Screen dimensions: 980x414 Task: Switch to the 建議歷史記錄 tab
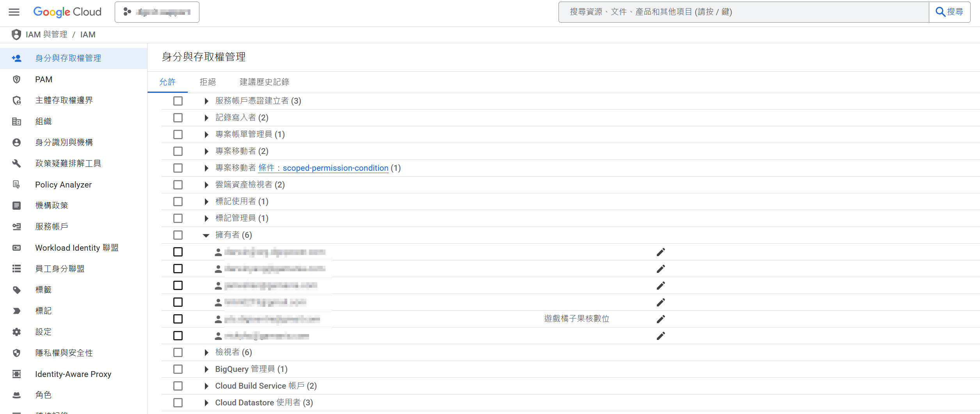(264, 82)
